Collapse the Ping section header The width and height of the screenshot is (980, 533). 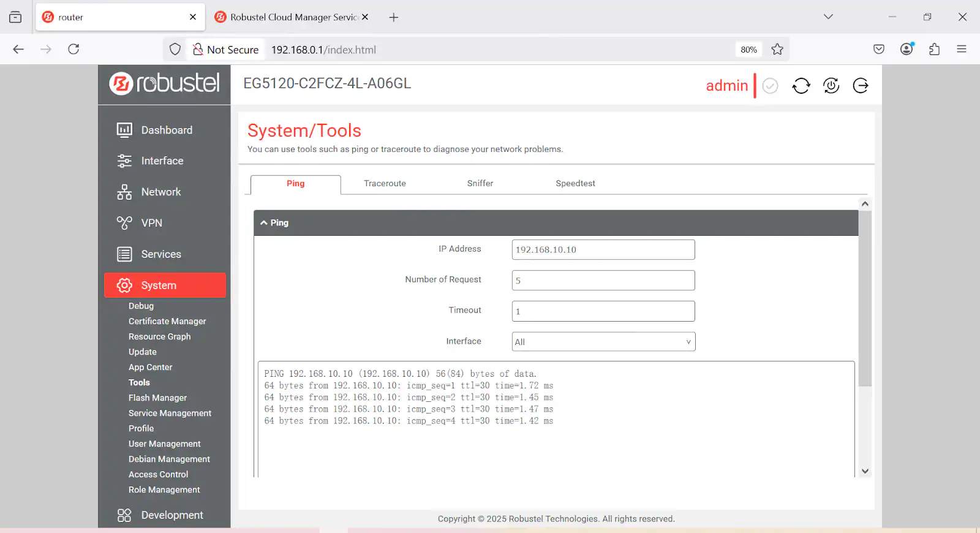click(556, 223)
